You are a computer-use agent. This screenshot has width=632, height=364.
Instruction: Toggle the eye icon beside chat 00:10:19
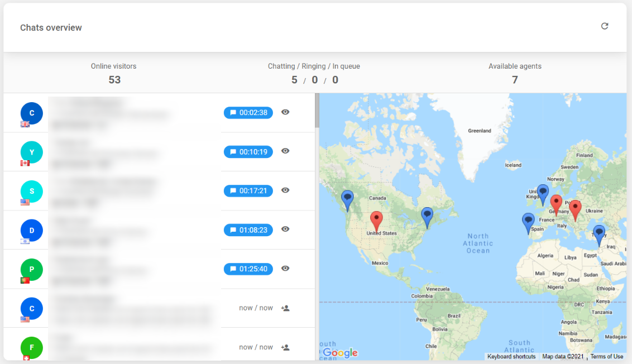[285, 151]
